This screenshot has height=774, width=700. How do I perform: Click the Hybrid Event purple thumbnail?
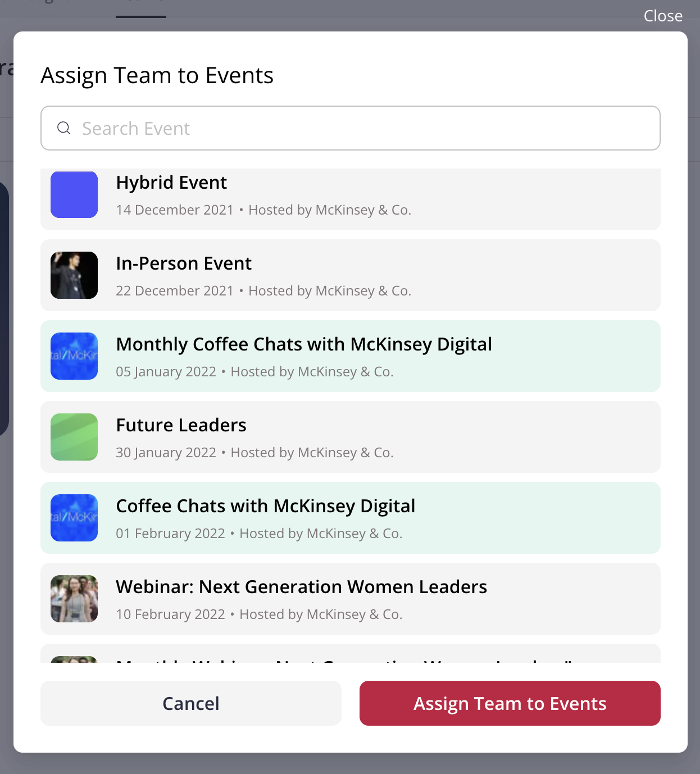(74, 194)
